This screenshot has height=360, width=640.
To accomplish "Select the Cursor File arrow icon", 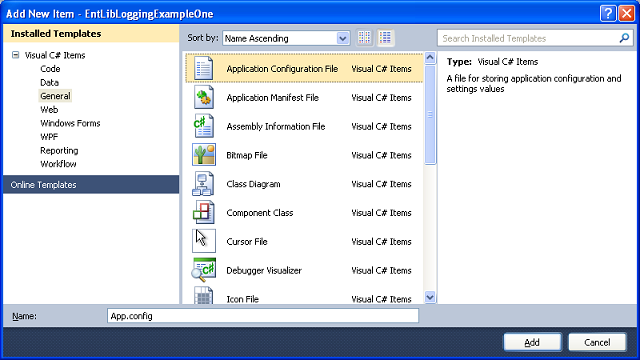I will click(204, 241).
